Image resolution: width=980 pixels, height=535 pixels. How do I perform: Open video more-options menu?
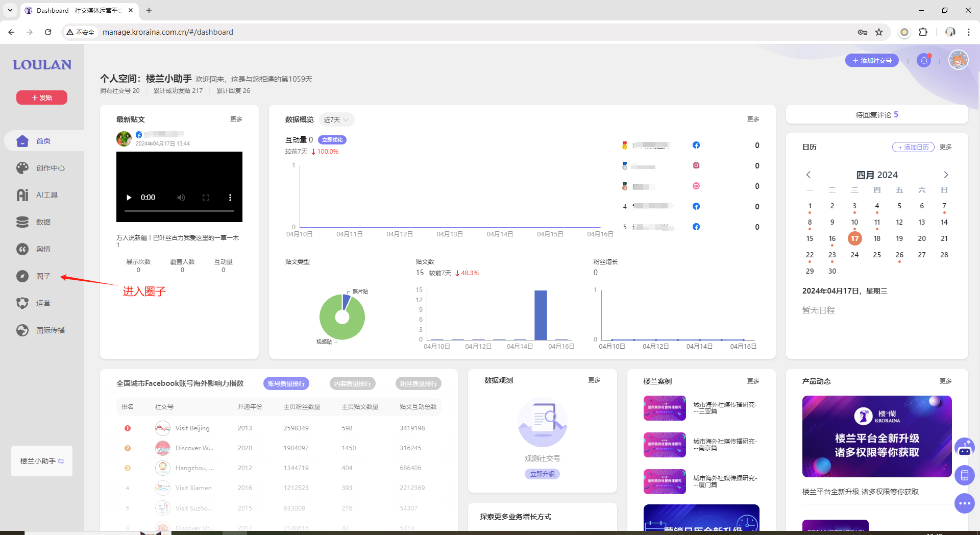tap(230, 198)
